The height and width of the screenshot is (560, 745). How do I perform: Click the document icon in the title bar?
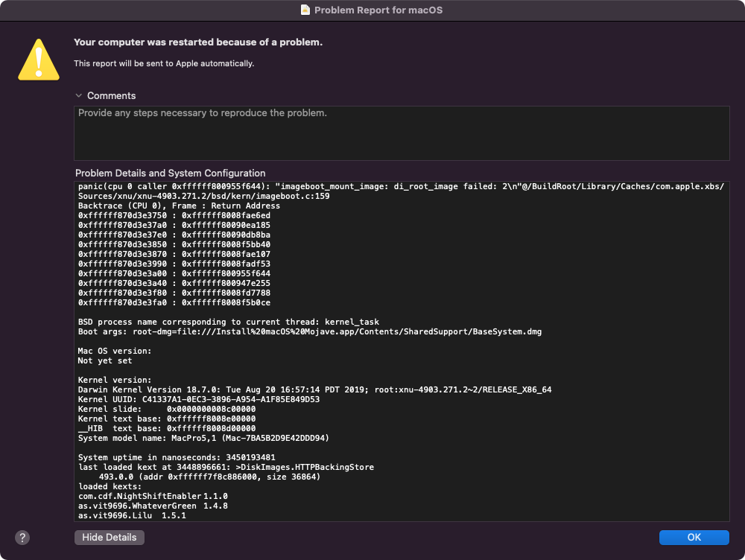[305, 10]
